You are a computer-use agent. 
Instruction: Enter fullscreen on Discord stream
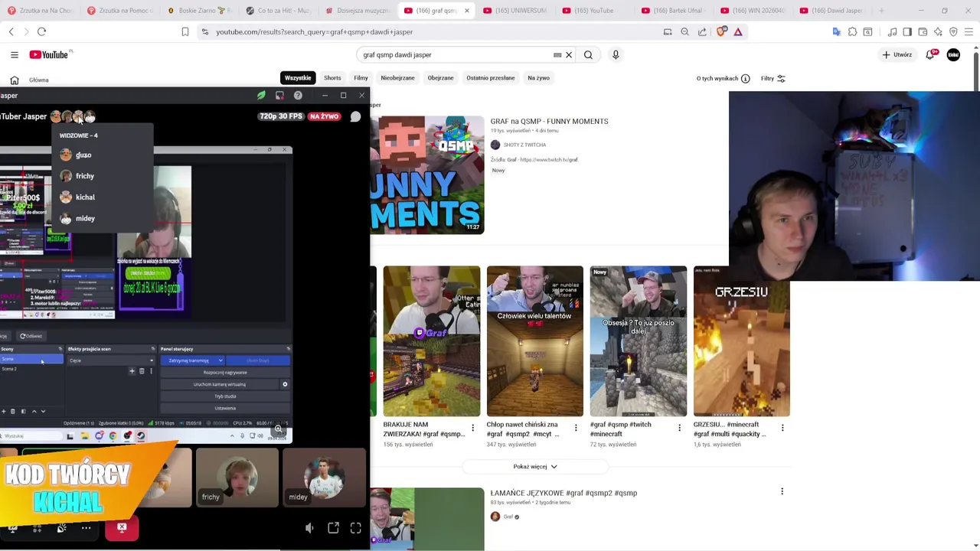click(x=356, y=528)
